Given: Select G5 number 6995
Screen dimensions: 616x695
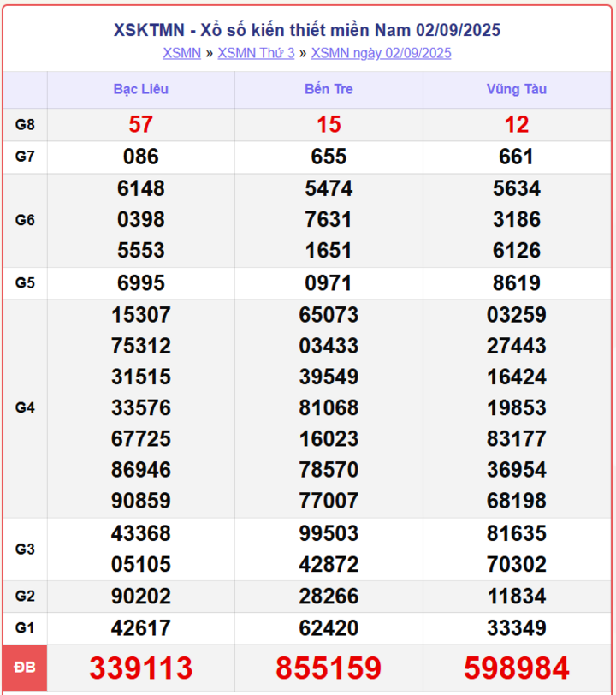Looking at the screenshot, I should point(141,283).
